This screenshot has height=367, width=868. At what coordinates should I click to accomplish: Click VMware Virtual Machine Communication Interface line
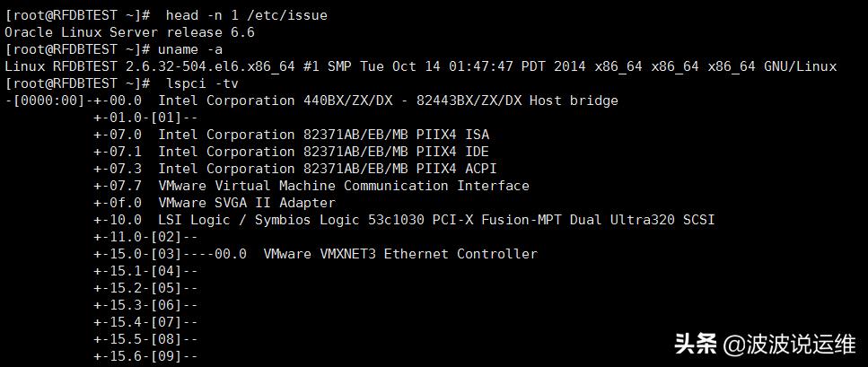pyautogui.click(x=344, y=186)
